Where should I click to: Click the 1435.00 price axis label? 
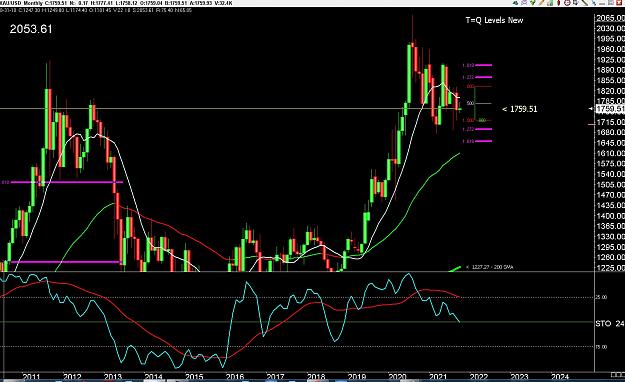[x=610, y=205]
